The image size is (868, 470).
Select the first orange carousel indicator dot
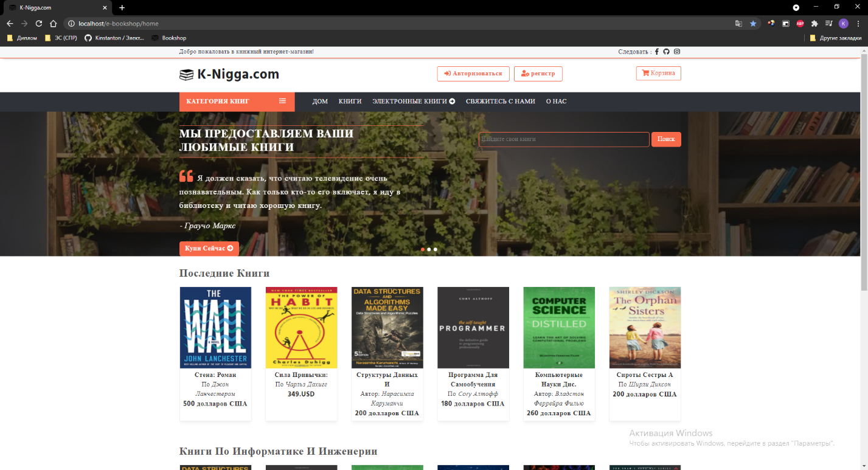click(x=423, y=249)
